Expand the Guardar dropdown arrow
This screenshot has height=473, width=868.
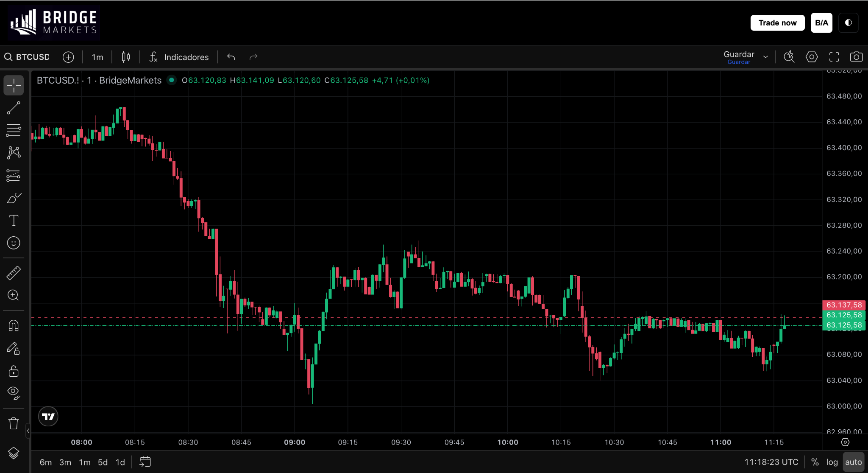pyautogui.click(x=765, y=57)
